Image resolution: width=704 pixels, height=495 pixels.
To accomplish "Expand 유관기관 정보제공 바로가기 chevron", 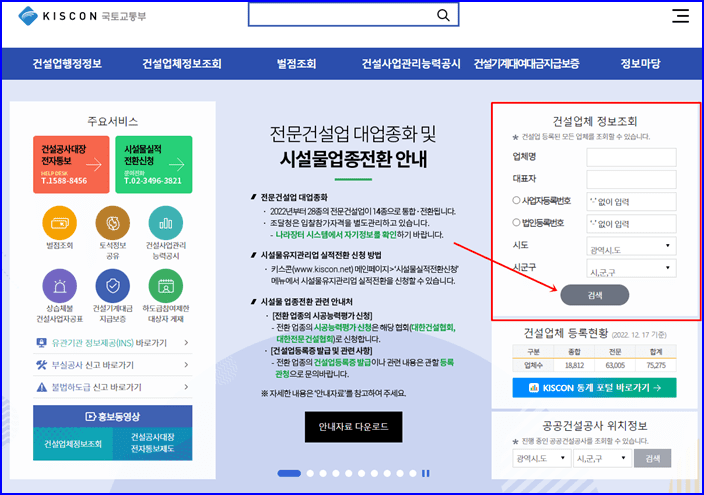I will point(186,343).
